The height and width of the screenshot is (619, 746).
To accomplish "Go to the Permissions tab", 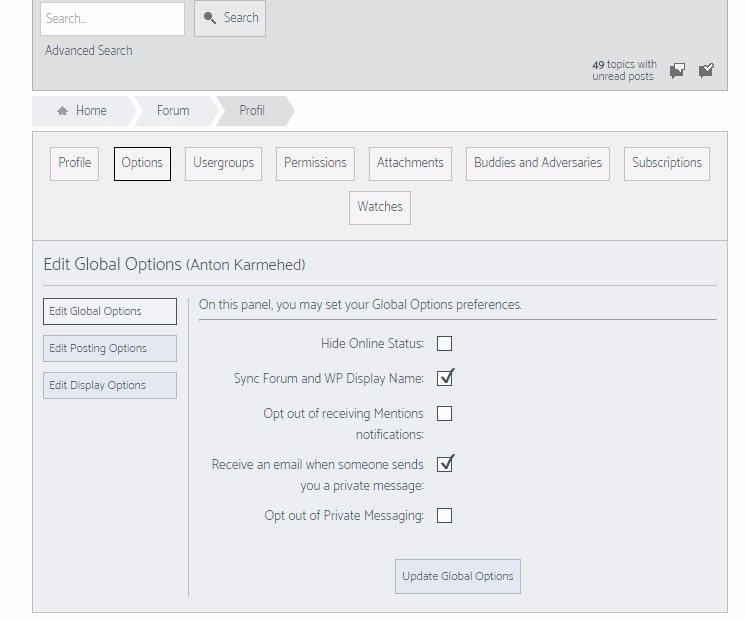I will click(315, 163).
